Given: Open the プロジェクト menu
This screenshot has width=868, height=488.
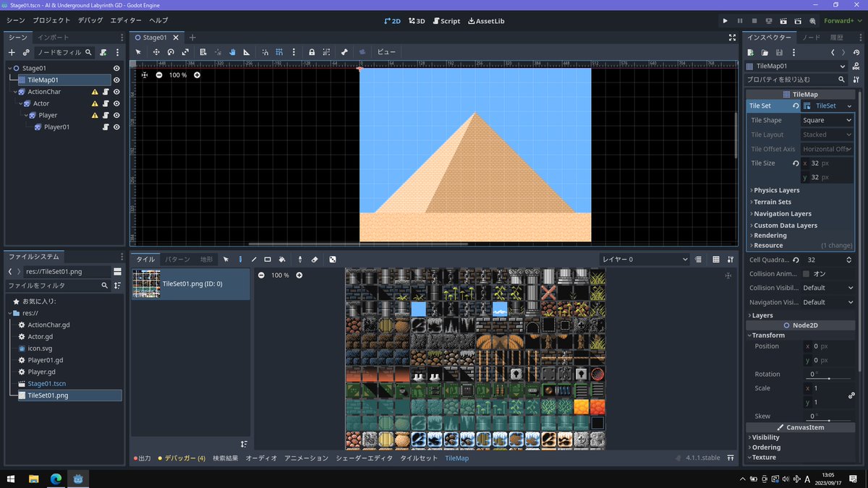Looking at the screenshot, I should point(51,21).
